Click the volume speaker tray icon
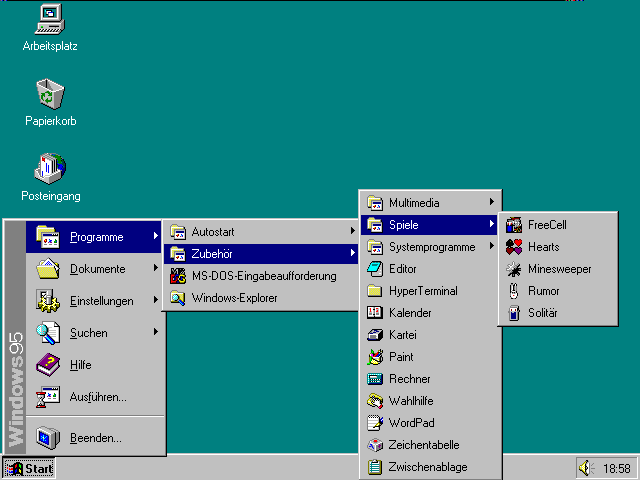 coord(586,468)
